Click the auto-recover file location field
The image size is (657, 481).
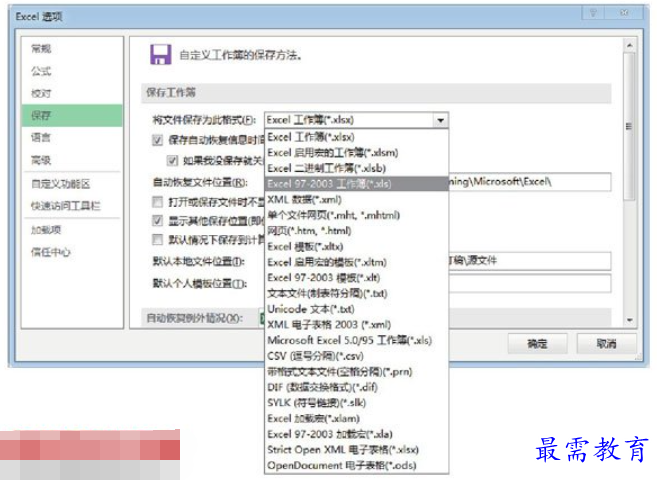529,182
